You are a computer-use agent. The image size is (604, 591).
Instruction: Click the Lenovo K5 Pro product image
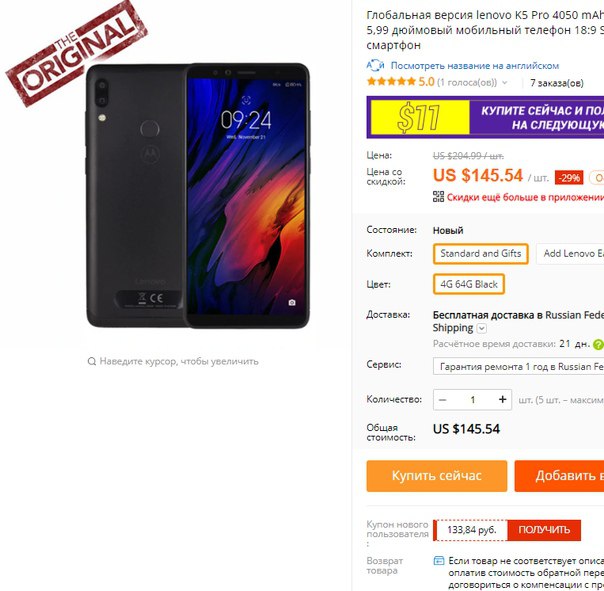pyautogui.click(x=198, y=196)
